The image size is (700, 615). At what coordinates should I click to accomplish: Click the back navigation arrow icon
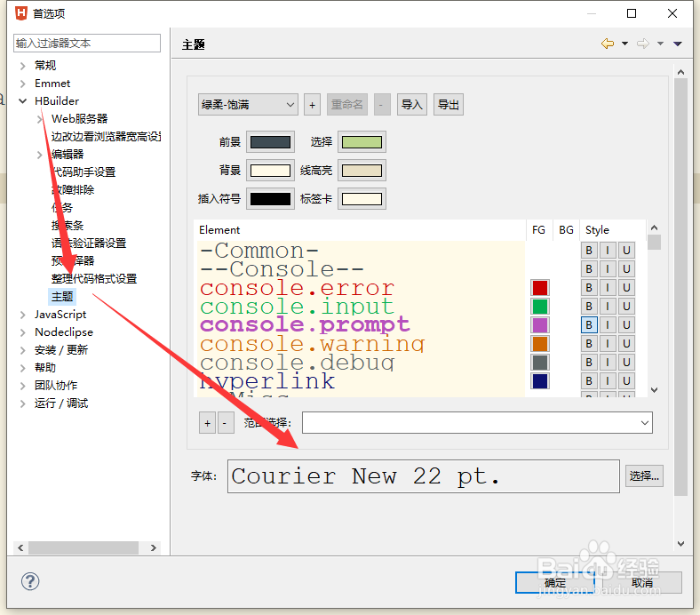click(x=608, y=44)
